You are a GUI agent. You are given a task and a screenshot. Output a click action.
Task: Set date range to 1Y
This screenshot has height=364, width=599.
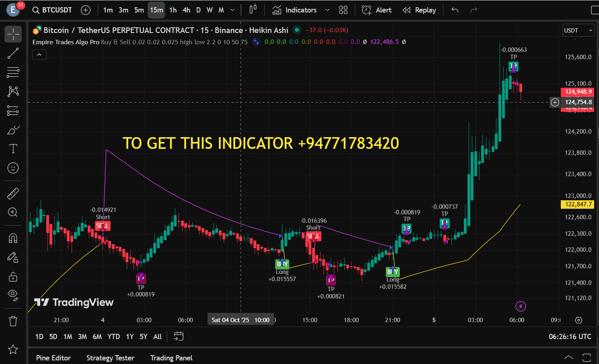pos(130,337)
